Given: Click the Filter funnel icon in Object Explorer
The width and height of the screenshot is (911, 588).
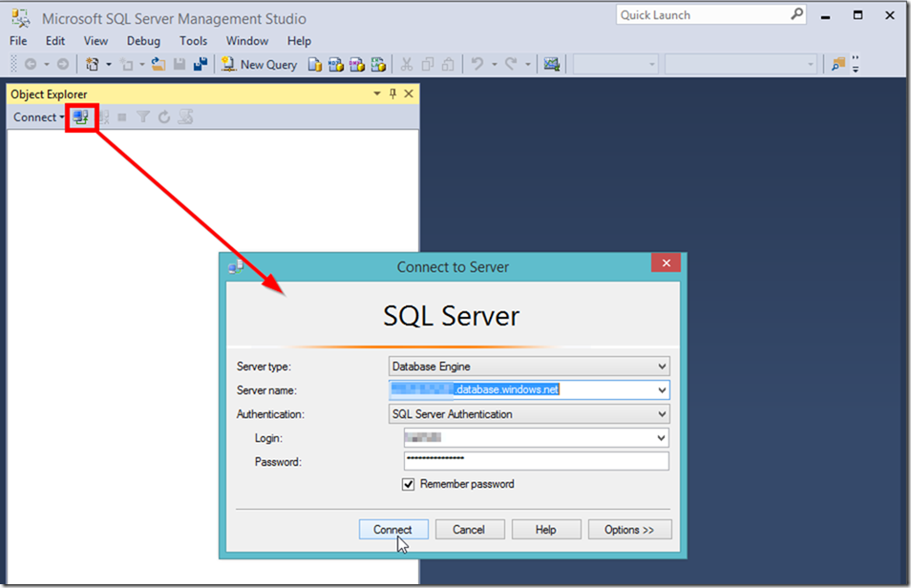Looking at the screenshot, I should point(143,117).
